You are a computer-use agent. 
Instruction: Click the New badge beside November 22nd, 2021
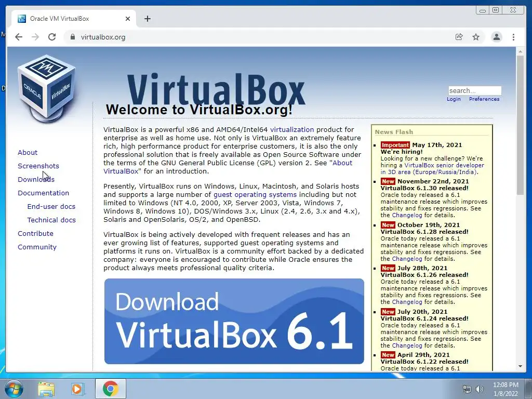[x=388, y=181]
